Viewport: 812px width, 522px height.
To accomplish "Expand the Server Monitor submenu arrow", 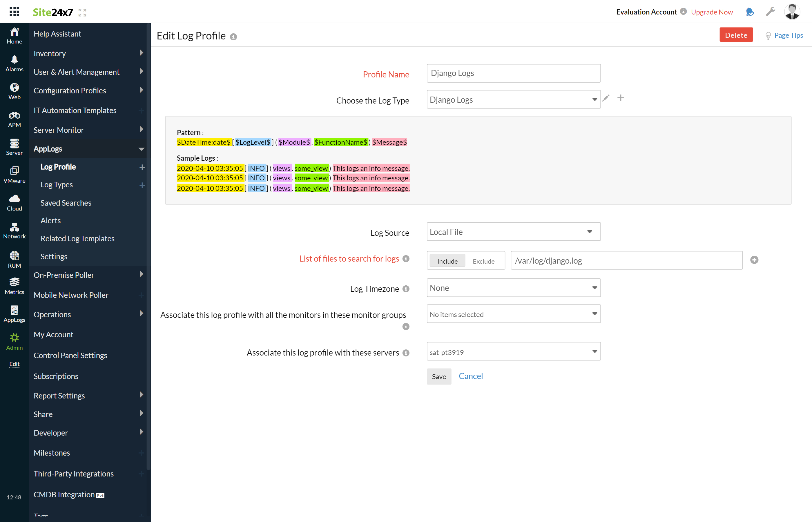I will [141, 129].
